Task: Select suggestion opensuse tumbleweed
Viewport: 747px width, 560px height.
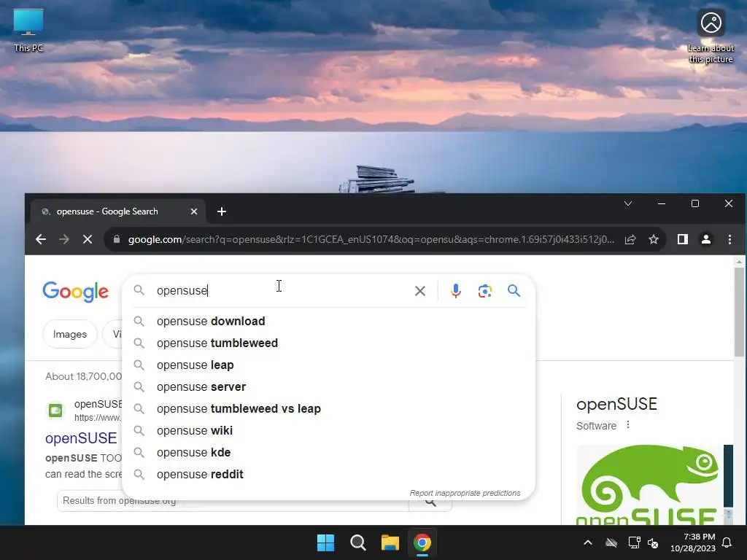Action: 329,343
